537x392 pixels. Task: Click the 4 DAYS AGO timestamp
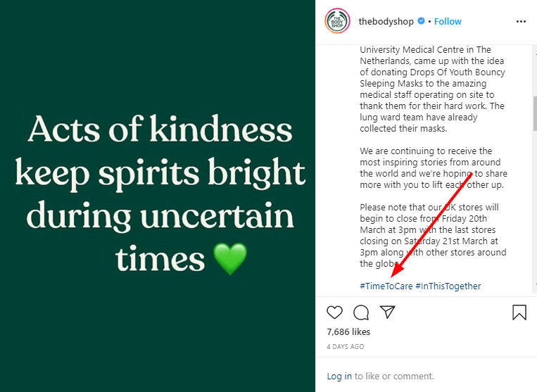tap(346, 347)
